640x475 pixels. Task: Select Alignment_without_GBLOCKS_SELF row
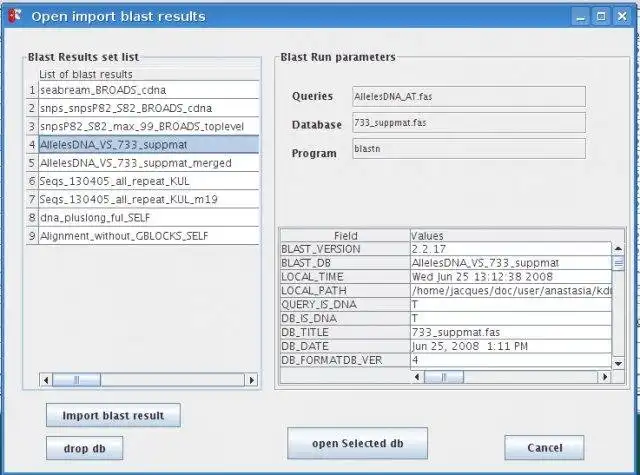[149, 236]
